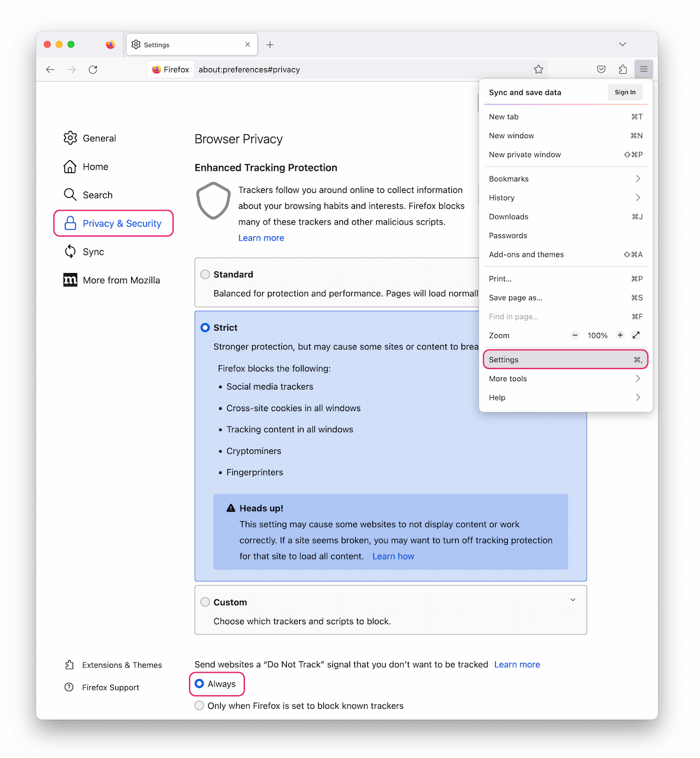Enter full screen via menu arrow icon
Screen dimensions: 700x758
(x=636, y=335)
